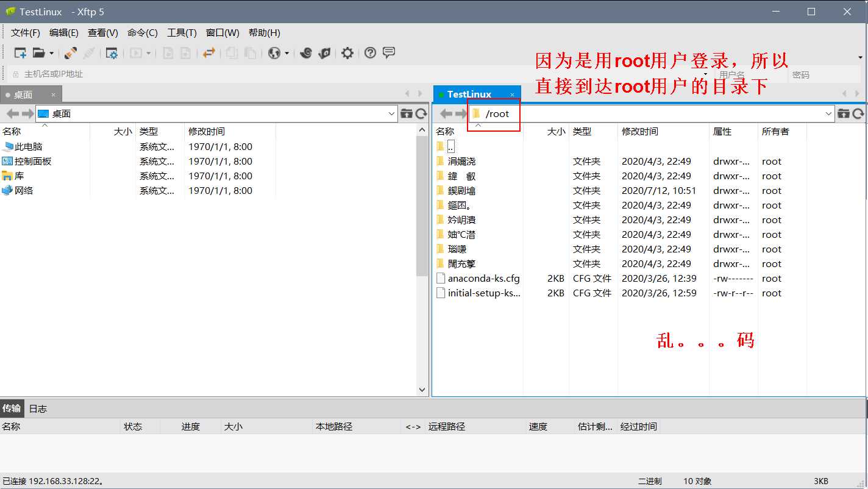The width and height of the screenshot is (868, 489).
Task: Launch the second Xmanager-style spiral icon
Action: click(325, 53)
